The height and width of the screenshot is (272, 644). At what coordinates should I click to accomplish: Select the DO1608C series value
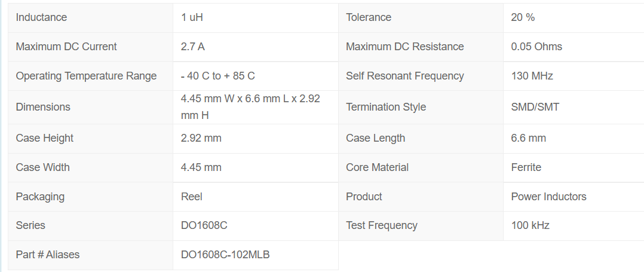point(204,225)
